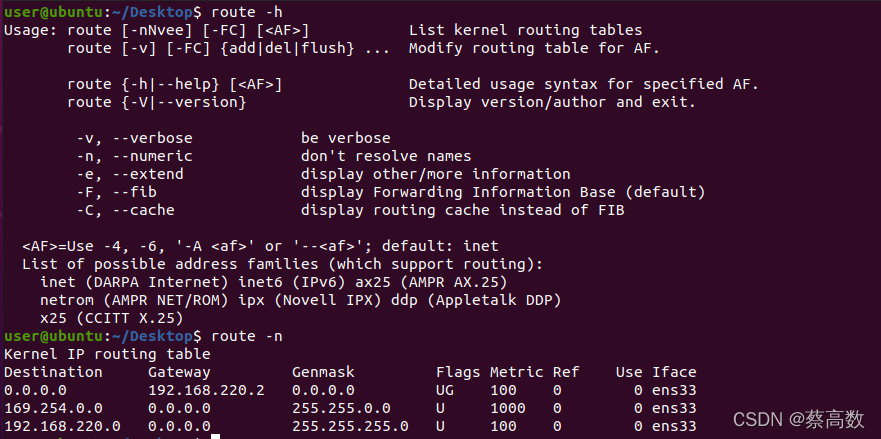Screen dimensions: 881x439
Task: Click the Genmask column header
Action: click(x=323, y=372)
